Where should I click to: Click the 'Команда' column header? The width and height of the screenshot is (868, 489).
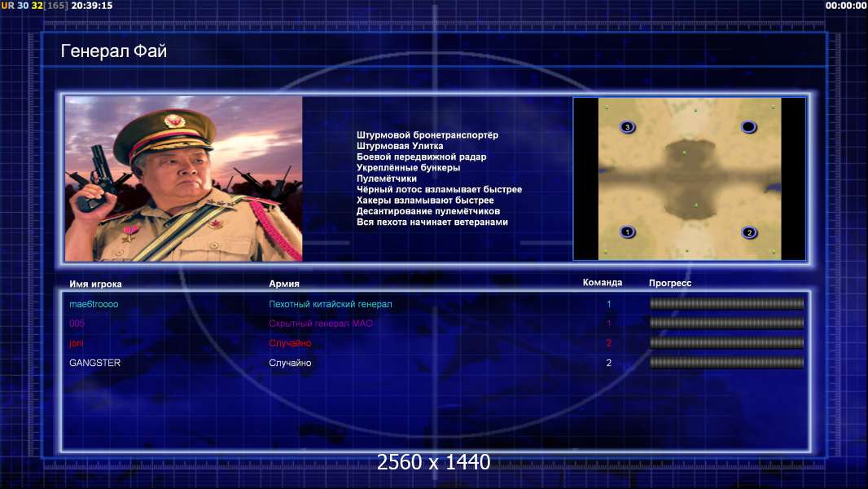click(603, 283)
